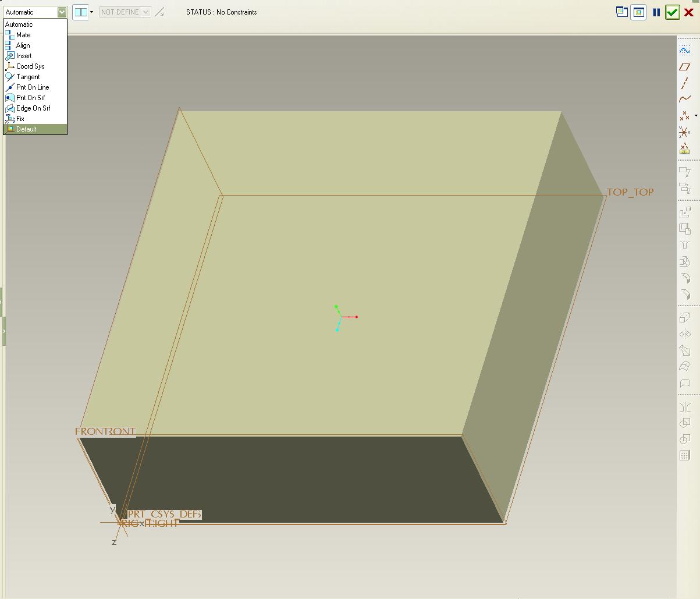Show component in a separate window
The height and width of the screenshot is (599, 700).
point(621,11)
